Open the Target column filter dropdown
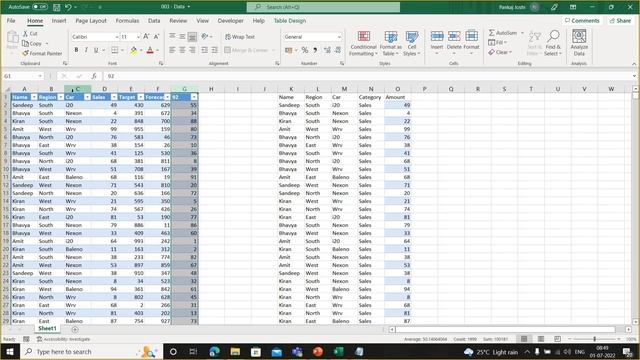The height and width of the screenshot is (360, 640). [x=141, y=97]
